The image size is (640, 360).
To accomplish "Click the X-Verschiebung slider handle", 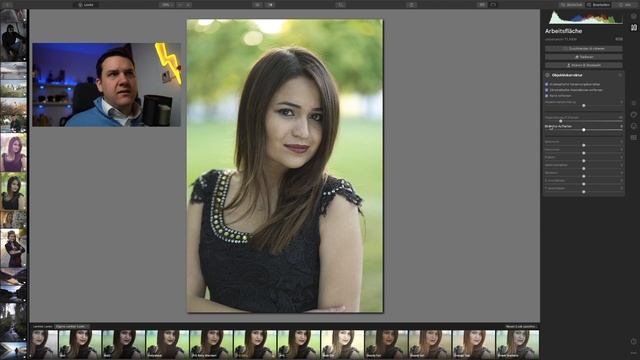I will 584,184.
